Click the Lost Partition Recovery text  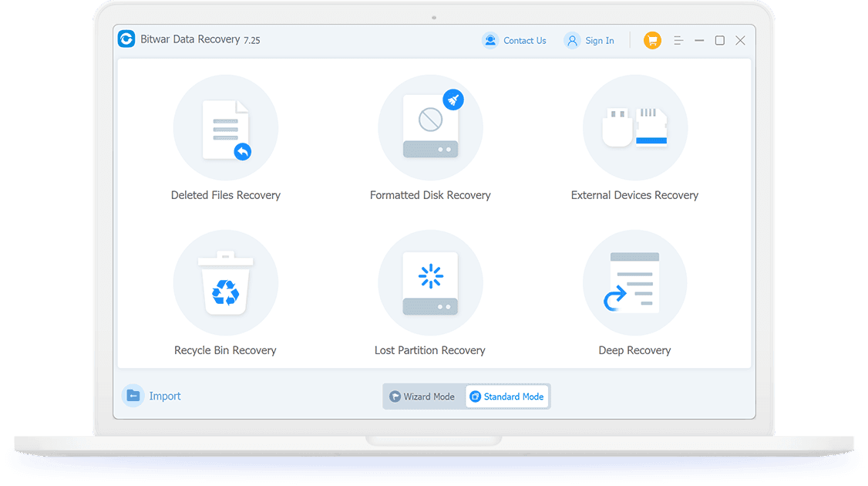point(429,350)
